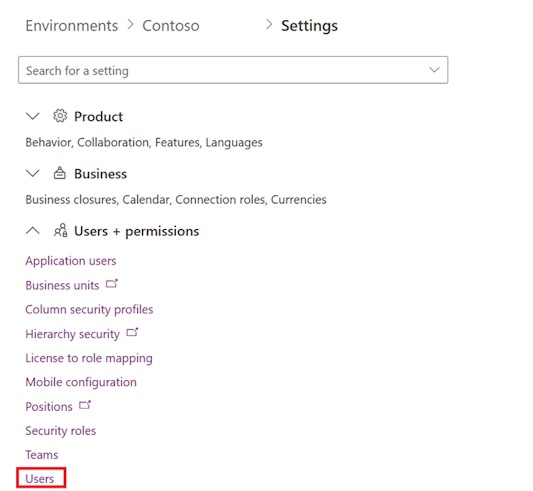Go to Environments breadcrumb

pyautogui.click(x=72, y=26)
